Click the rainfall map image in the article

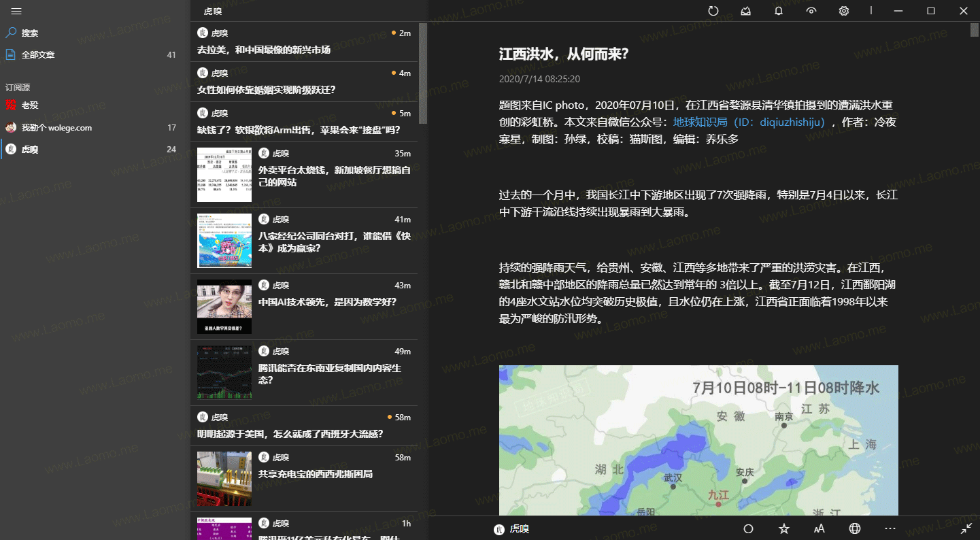pyautogui.click(x=698, y=441)
